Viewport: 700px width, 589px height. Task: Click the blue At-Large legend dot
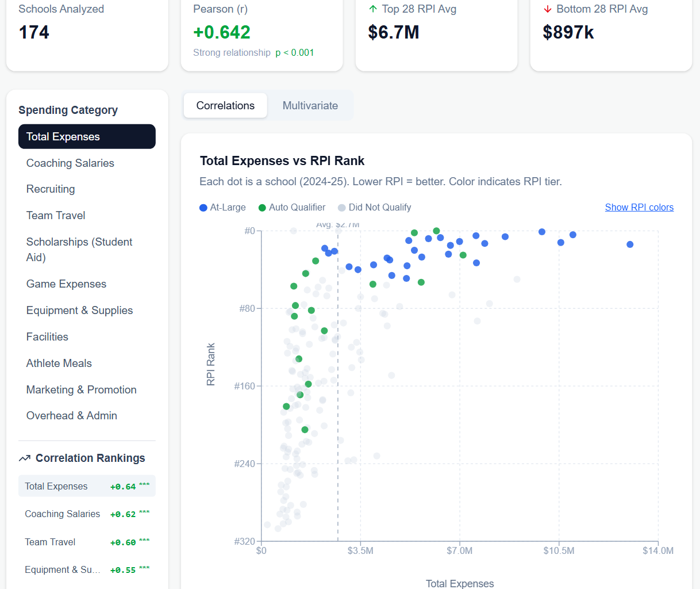[x=203, y=208]
